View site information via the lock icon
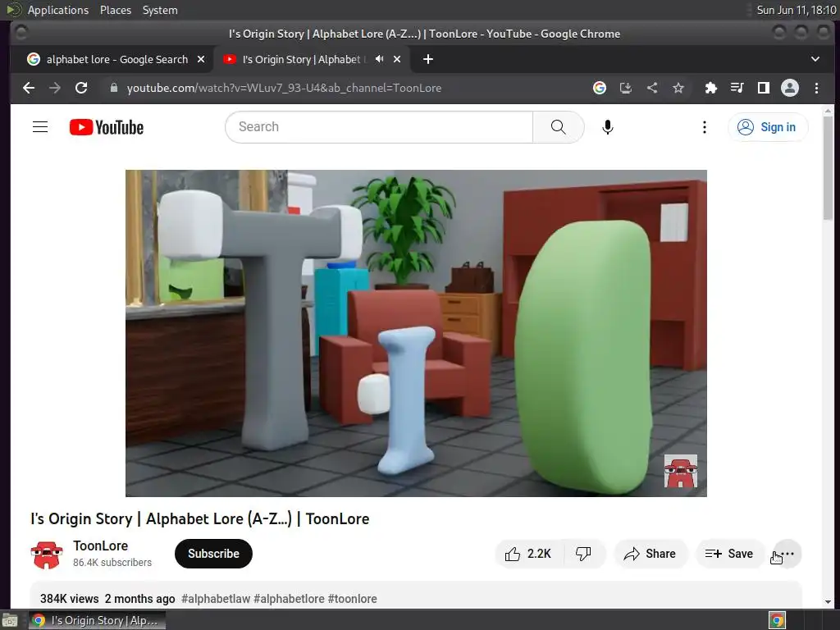This screenshot has width=840, height=630. click(x=113, y=88)
